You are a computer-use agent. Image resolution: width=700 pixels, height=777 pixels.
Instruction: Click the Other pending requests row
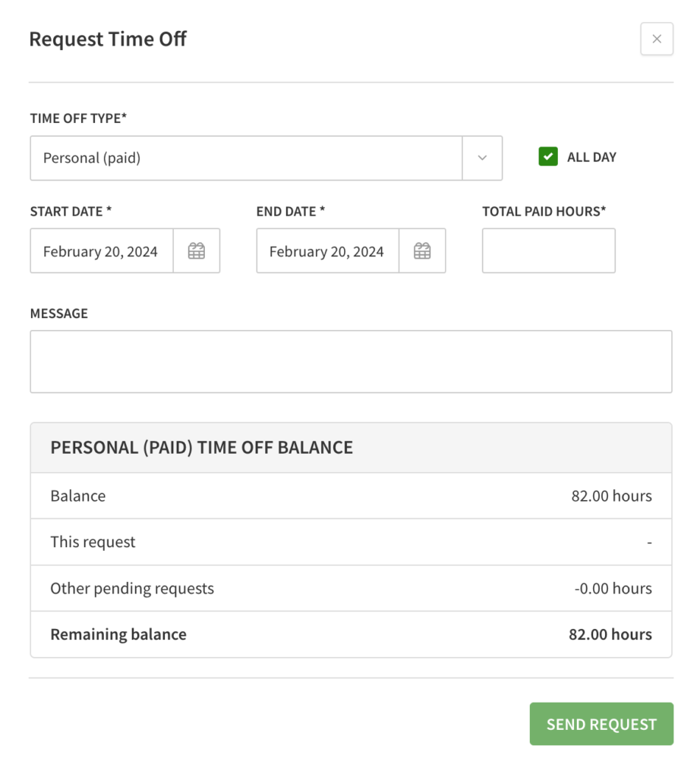point(351,588)
